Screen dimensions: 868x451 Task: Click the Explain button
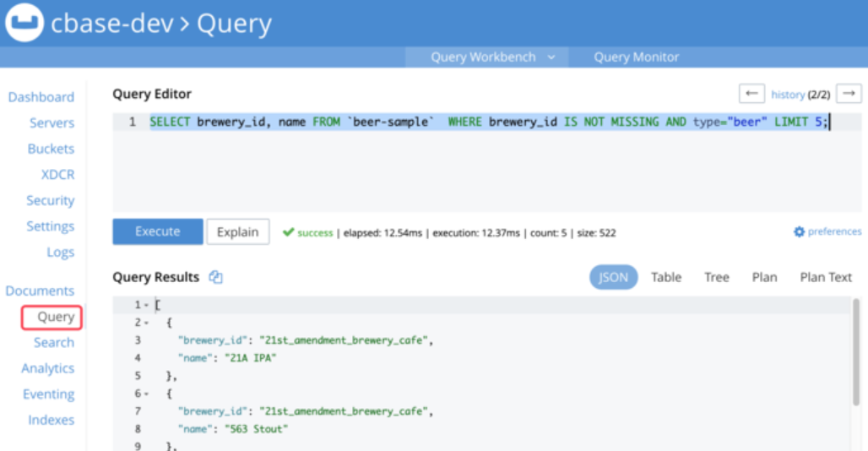238,231
